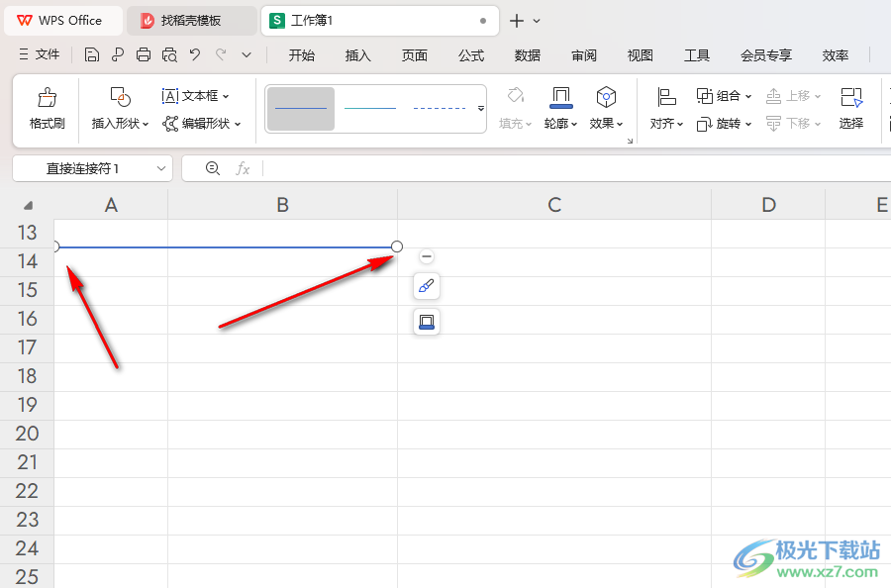Expand the name box dropdown 直接连接符1
This screenshot has height=588, width=891.
click(x=161, y=168)
